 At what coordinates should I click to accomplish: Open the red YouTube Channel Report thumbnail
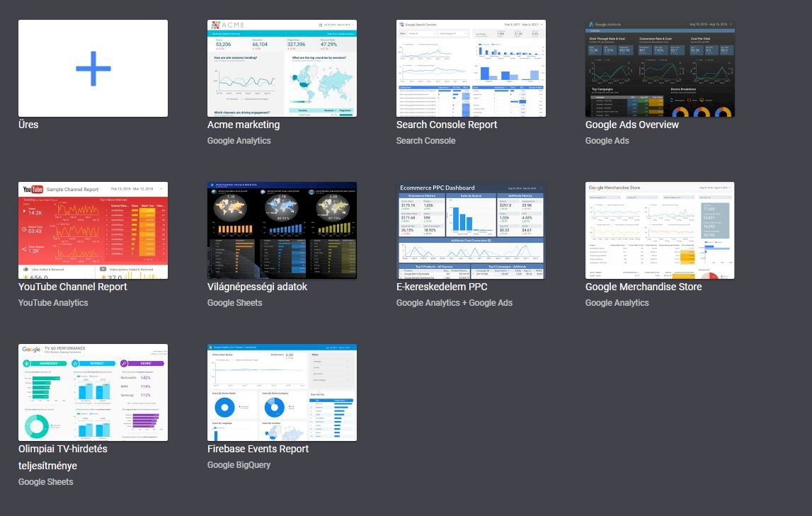93,231
